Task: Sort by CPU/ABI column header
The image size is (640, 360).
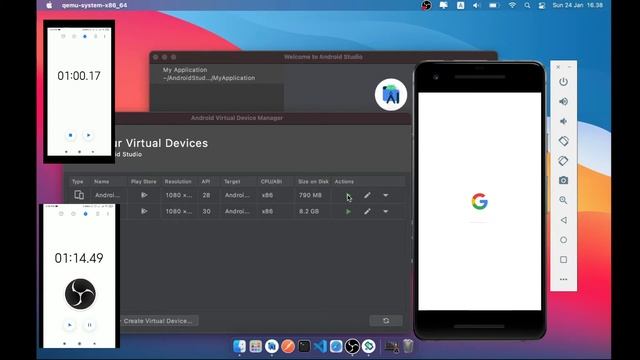Action: tap(271, 182)
